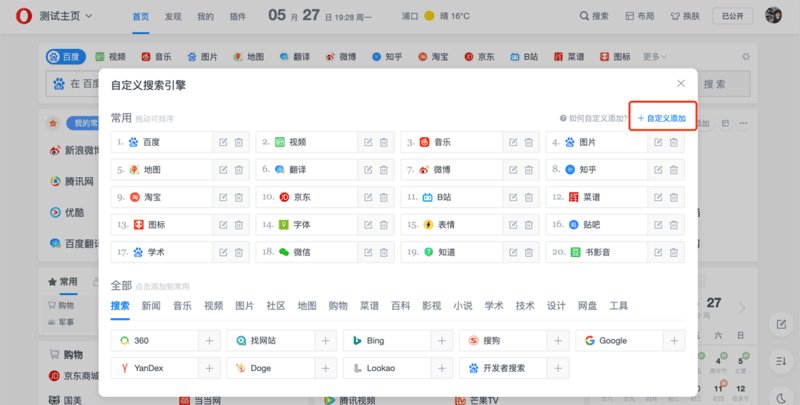
Task: Edit the 字体 search engine entry
Action: click(x=368, y=225)
